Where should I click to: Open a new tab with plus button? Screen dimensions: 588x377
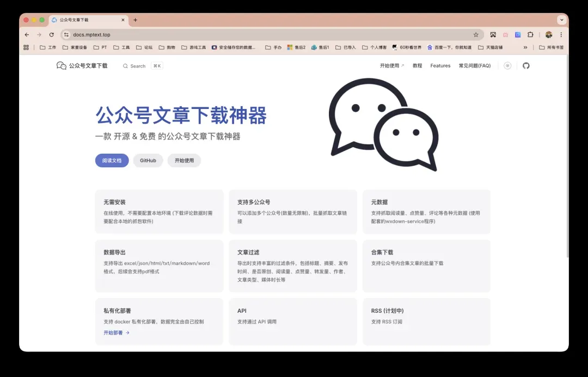[x=136, y=20]
